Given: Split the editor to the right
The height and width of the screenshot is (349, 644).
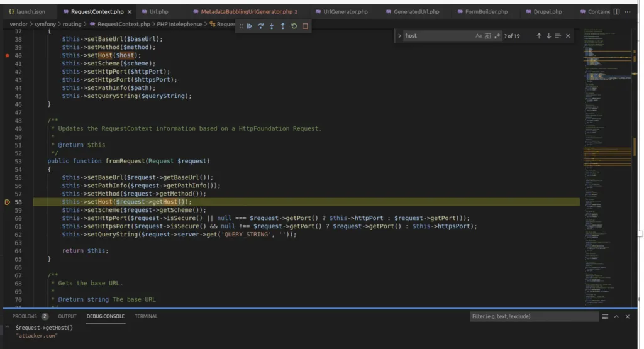Looking at the screenshot, I should pos(616,11).
